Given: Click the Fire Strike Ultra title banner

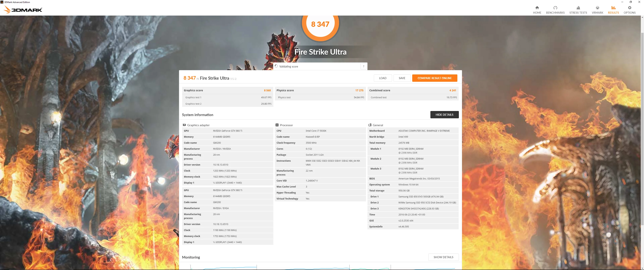Looking at the screenshot, I should [320, 52].
